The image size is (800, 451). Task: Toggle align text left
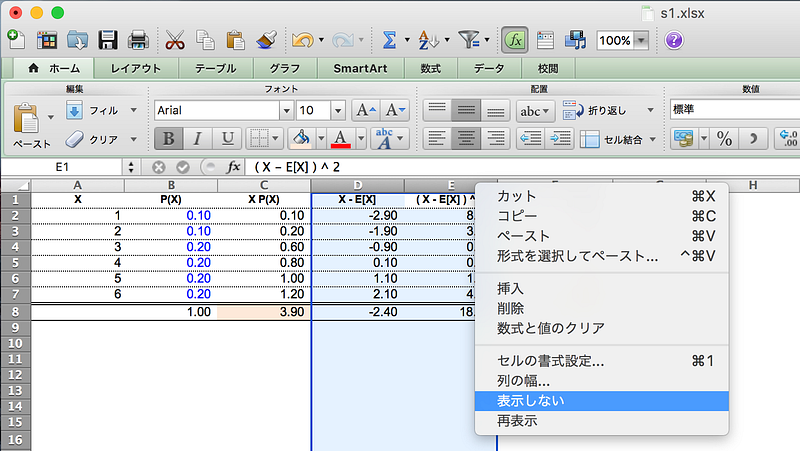(437, 139)
